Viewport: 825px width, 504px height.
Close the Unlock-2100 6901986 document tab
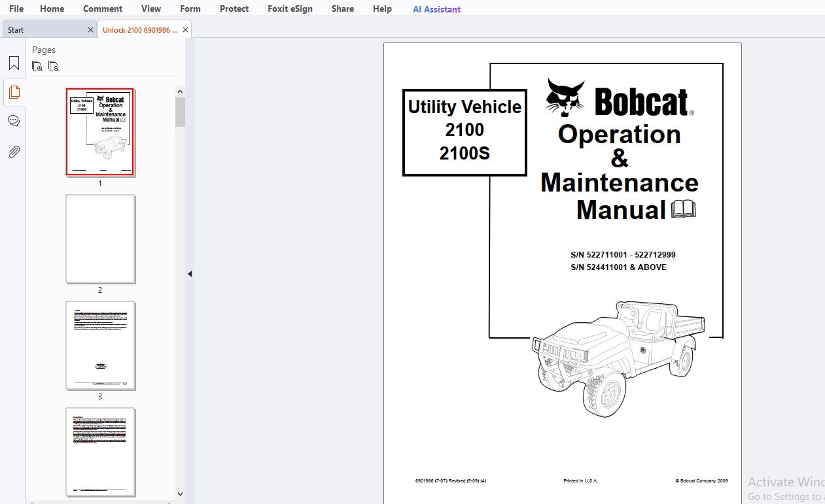coord(185,30)
